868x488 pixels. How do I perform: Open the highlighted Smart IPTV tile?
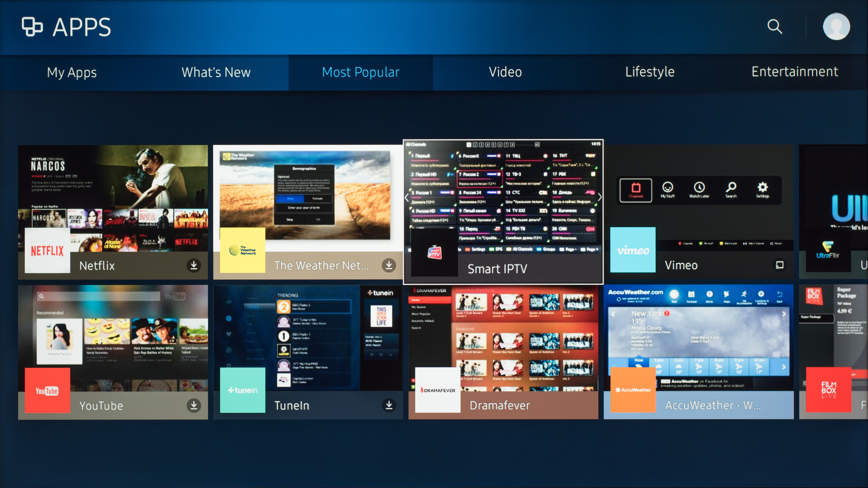[503, 212]
